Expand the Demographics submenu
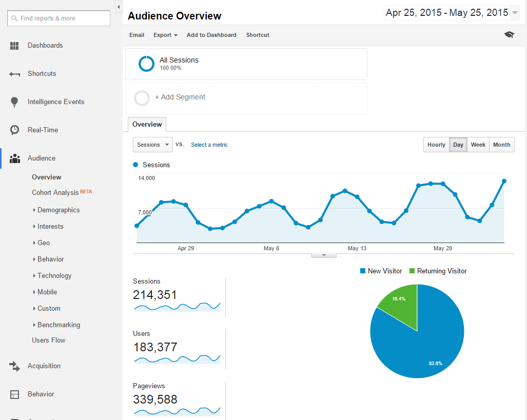Screen dimensions: 527x420 56,210
